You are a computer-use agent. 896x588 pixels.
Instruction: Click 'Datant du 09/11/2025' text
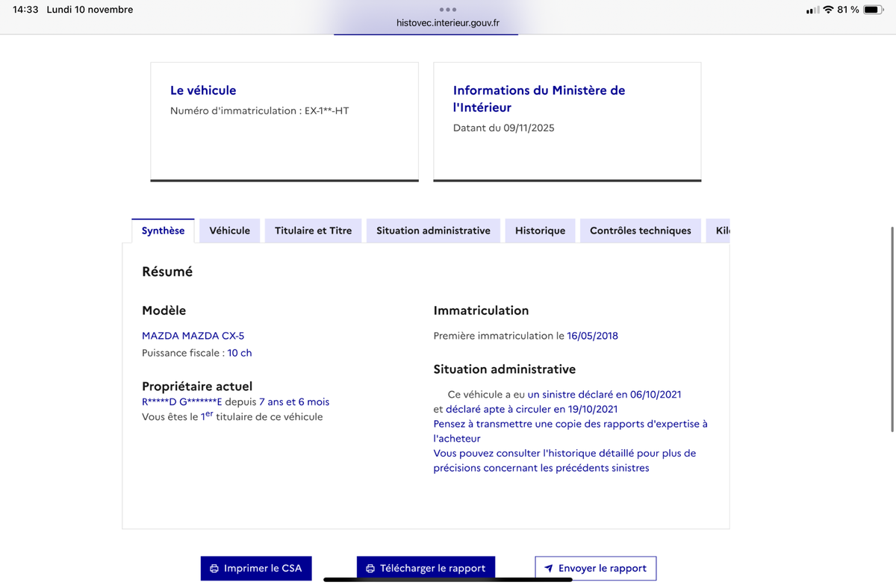tap(504, 128)
